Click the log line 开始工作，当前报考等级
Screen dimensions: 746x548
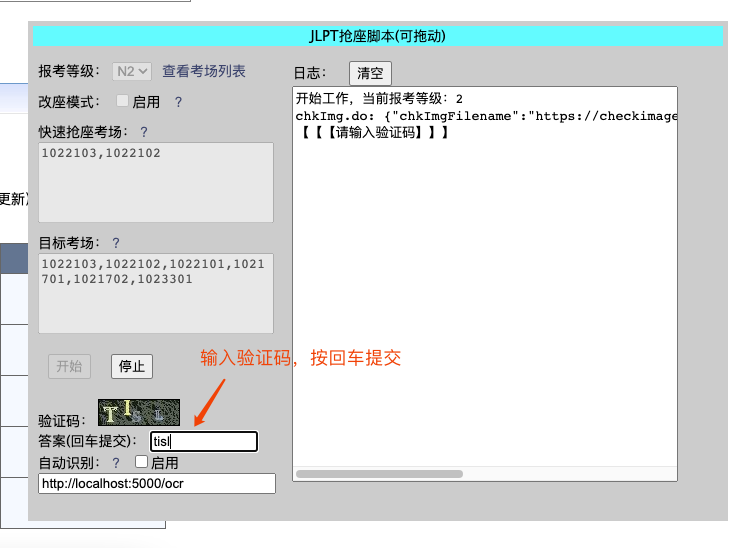[x=379, y=98]
